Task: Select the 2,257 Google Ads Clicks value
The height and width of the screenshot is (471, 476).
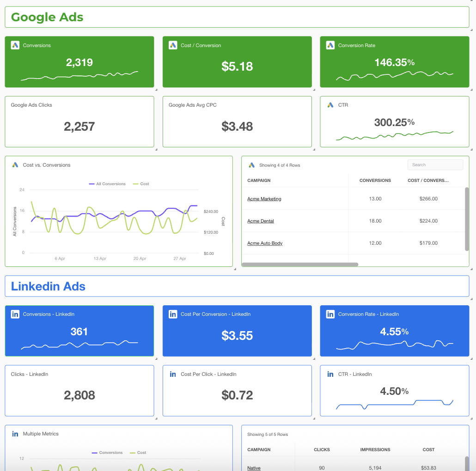Action: coord(79,127)
